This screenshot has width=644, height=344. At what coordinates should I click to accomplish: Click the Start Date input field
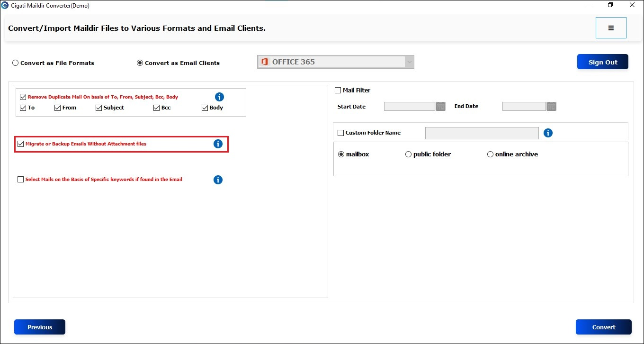click(x=409, y=107)
